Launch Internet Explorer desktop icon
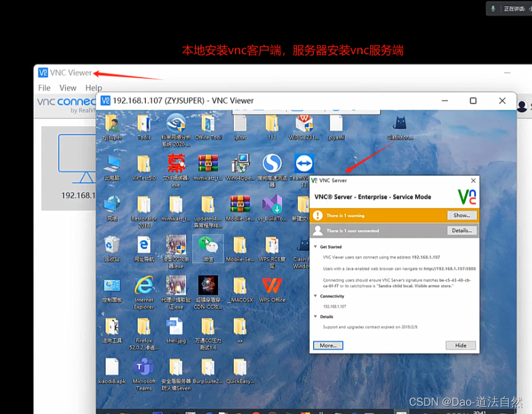This screenshot has width=532, height=414. tap(144, 286)
